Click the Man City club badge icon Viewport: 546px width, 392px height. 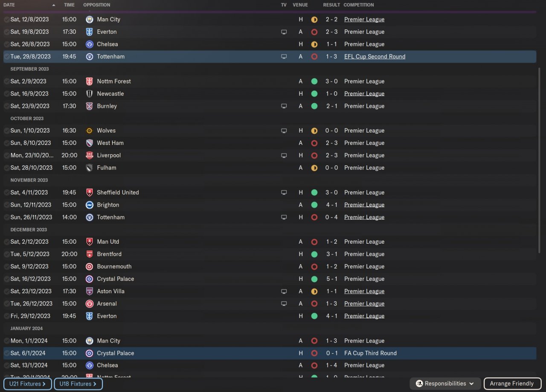pyautogui.click(x=89, y=20)
